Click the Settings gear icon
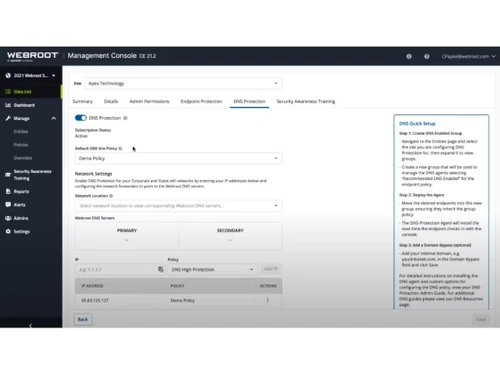 [x=8, y=231]
